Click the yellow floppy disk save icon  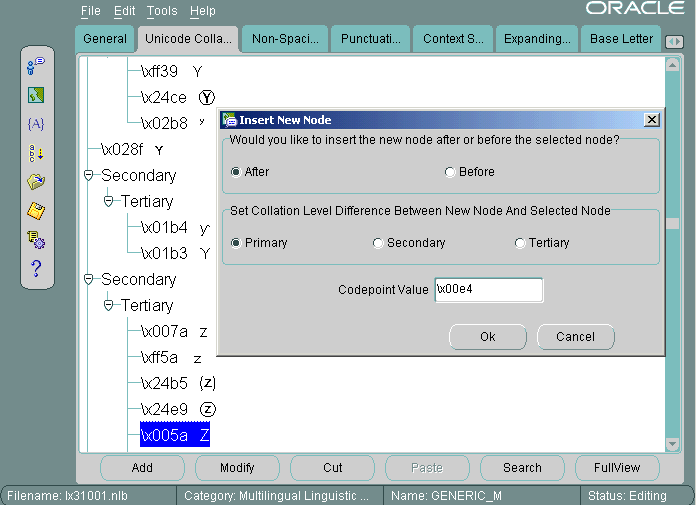[x=36, y=210]
